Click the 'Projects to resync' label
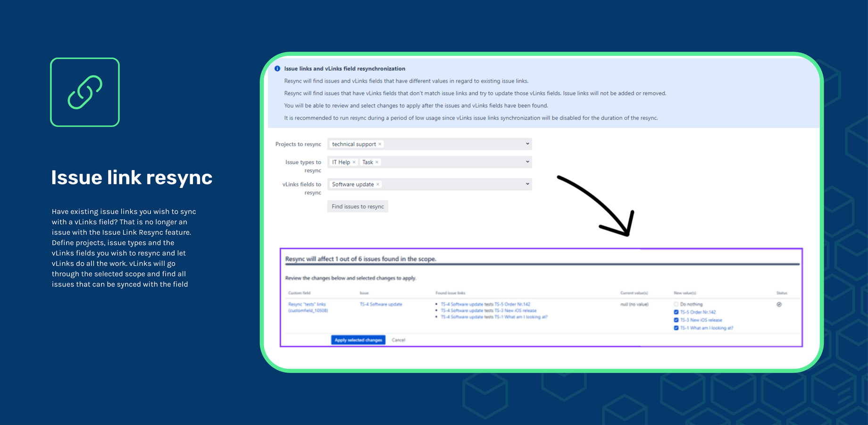This screenshot has width=868, height=425. (x=298, y=144)
